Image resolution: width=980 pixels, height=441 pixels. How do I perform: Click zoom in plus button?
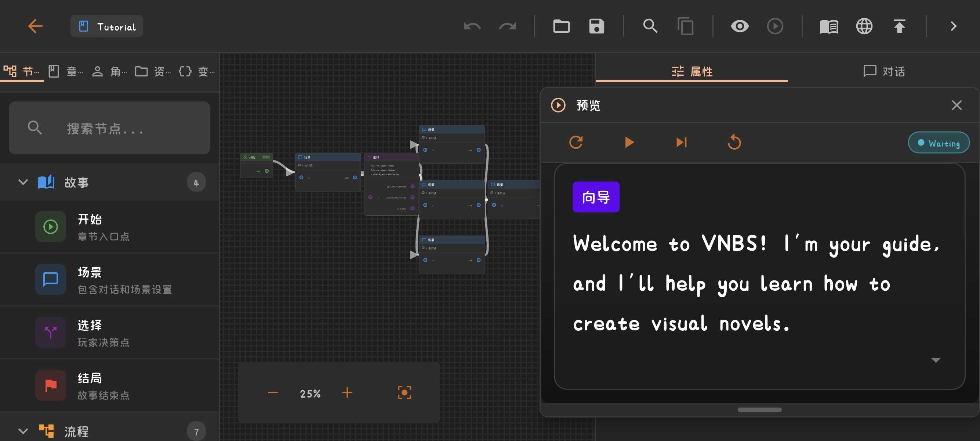pos(347,392)
